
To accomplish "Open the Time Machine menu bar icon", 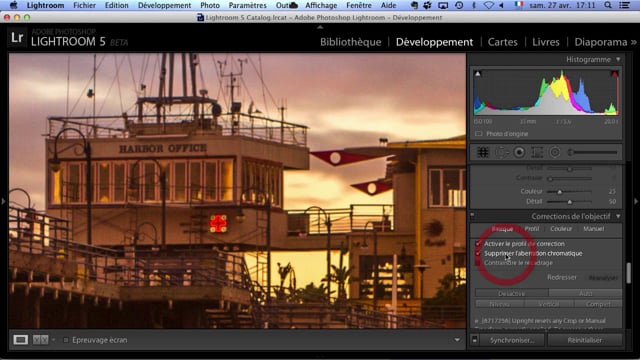I will tap(459, 5).
